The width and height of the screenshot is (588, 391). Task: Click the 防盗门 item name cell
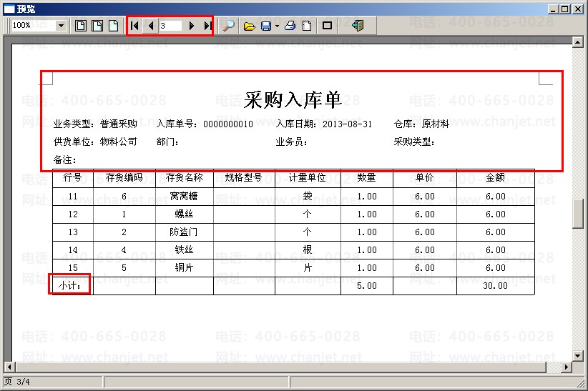(184, 232)
